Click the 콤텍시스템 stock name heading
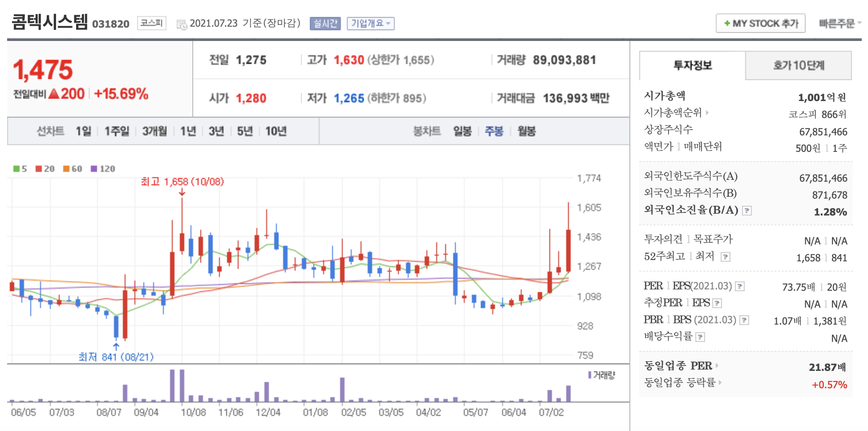Image resolution: width=868 pixels, height=431 pixels. (x=49, y=21)
